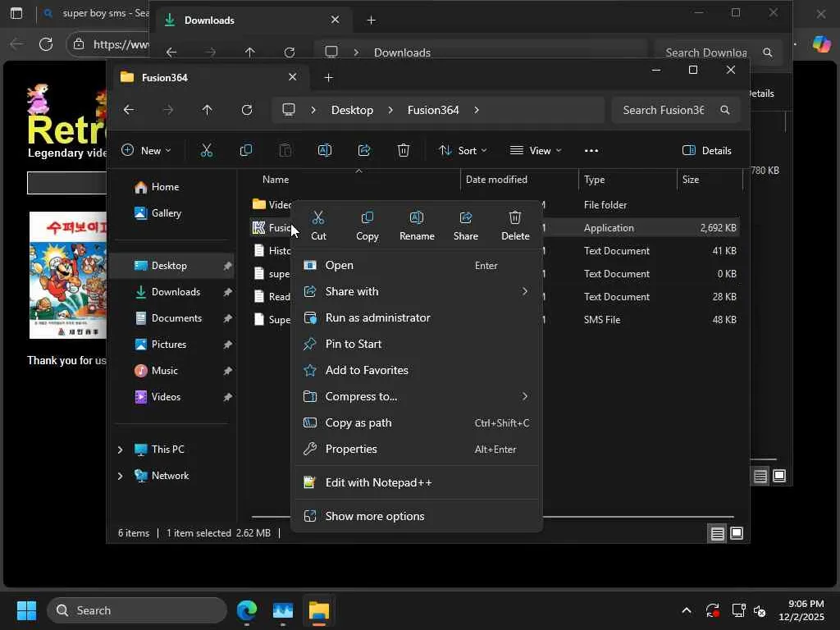Switch to large thumbnails view layout
Viewport: 840px width, 630px height.
[x=737, y=533]
